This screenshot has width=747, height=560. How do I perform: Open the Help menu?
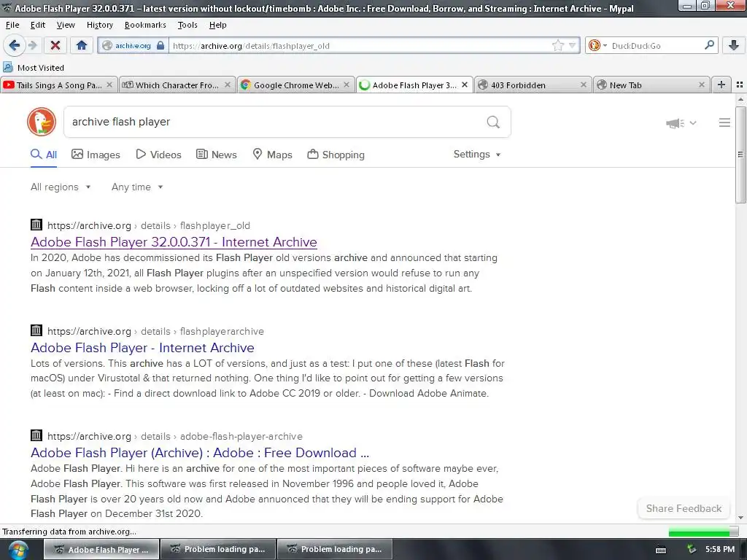pyautogui.click(x=217, y=25)
